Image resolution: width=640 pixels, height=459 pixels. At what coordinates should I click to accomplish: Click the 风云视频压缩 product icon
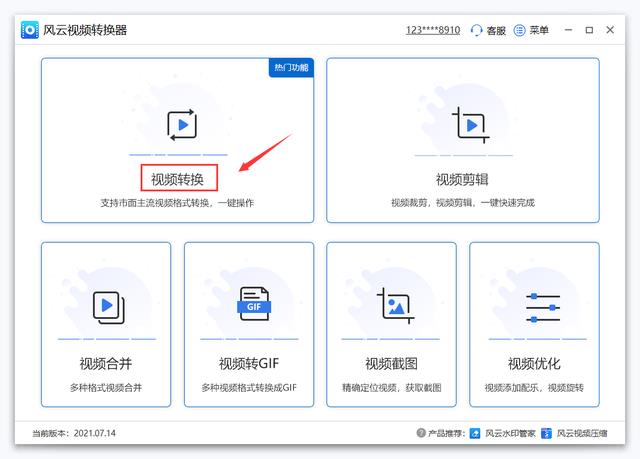pos(546,433)
